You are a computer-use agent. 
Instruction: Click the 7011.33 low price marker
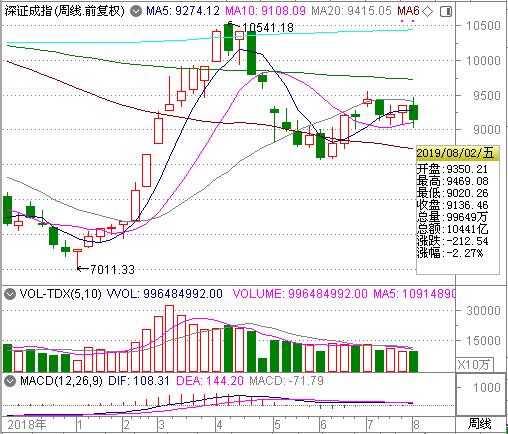click(x=112, y=269)
